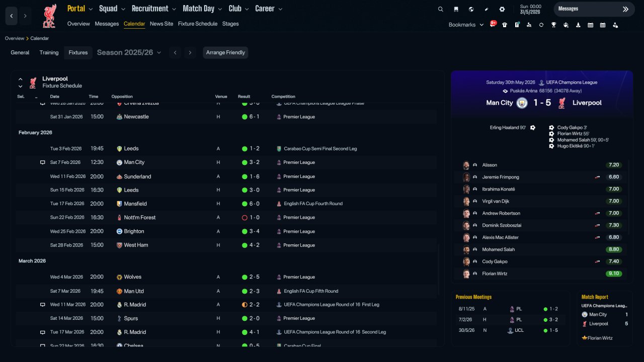Open the Overview sub-tab
This screenshot has width=644, height=362.
tap(78, 24)
